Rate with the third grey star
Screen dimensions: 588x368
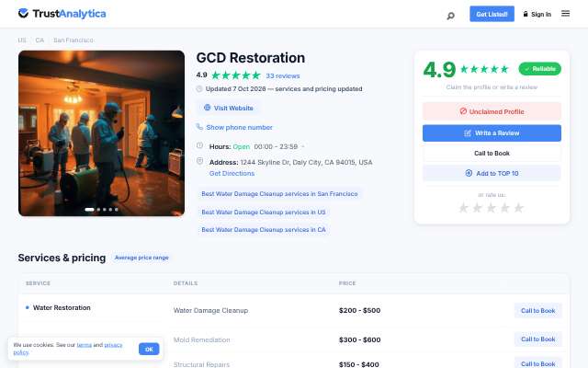492,208
